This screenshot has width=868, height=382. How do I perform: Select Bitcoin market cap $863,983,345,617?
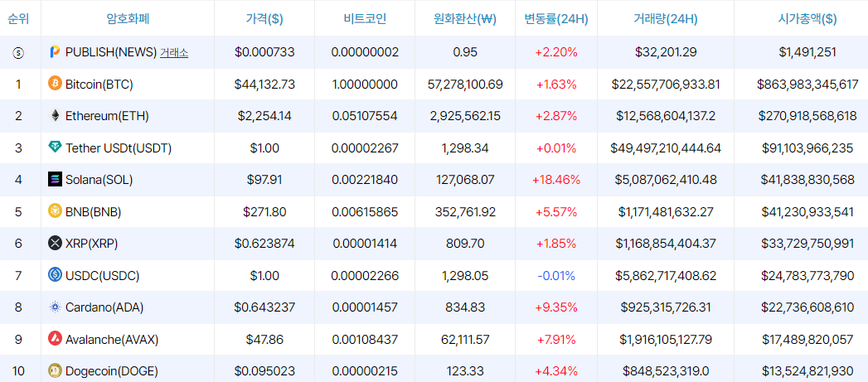pyautogui.click(x=807, y=85)
